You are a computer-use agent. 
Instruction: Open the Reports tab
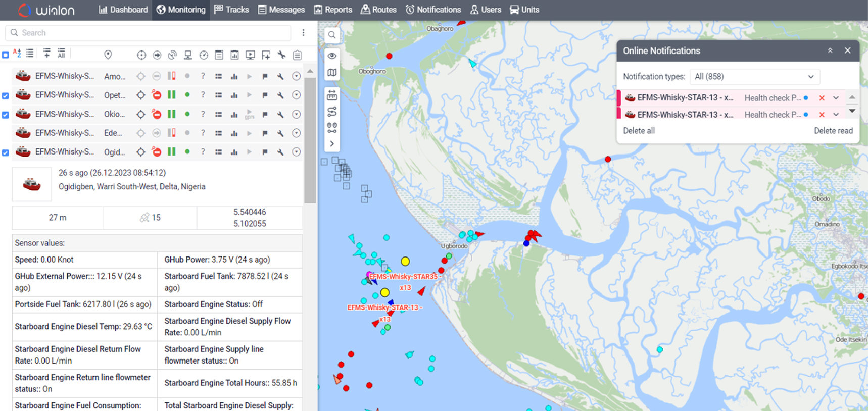click(333, 10)
